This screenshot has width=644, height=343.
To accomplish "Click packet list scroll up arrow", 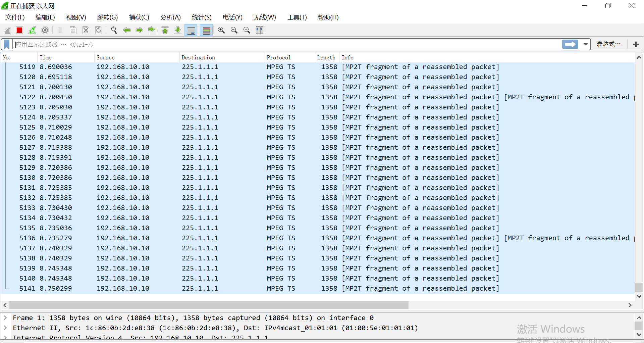I will (639, 57).
